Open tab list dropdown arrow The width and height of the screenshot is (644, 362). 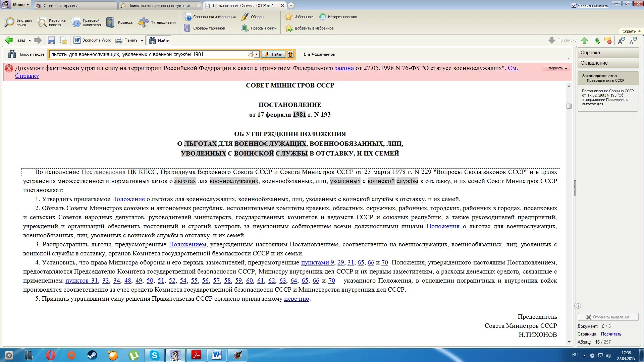(x=291, y=5)
